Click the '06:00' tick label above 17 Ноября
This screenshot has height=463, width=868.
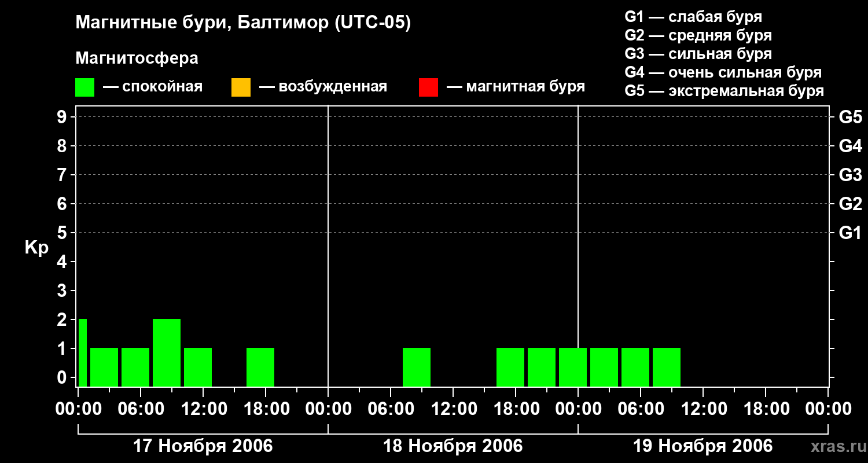click(x=141, y=409)
